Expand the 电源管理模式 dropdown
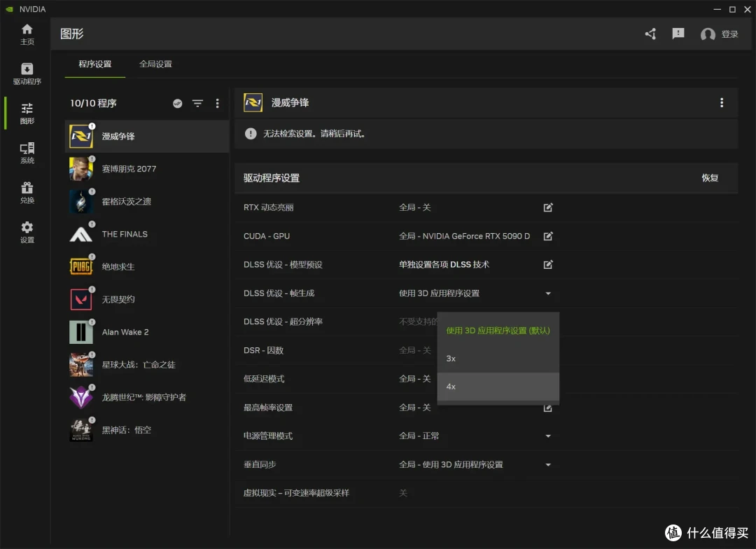The image size is (756, 549). click(x=547, y=436)
